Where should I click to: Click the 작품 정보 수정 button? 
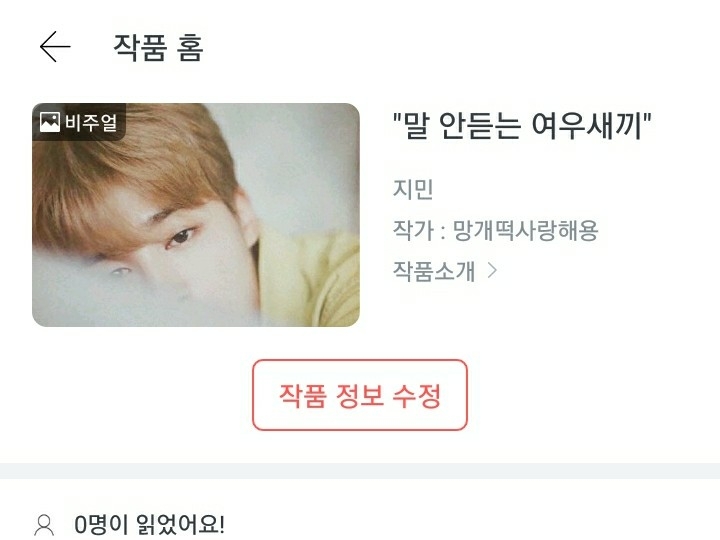tap(360, 395)
